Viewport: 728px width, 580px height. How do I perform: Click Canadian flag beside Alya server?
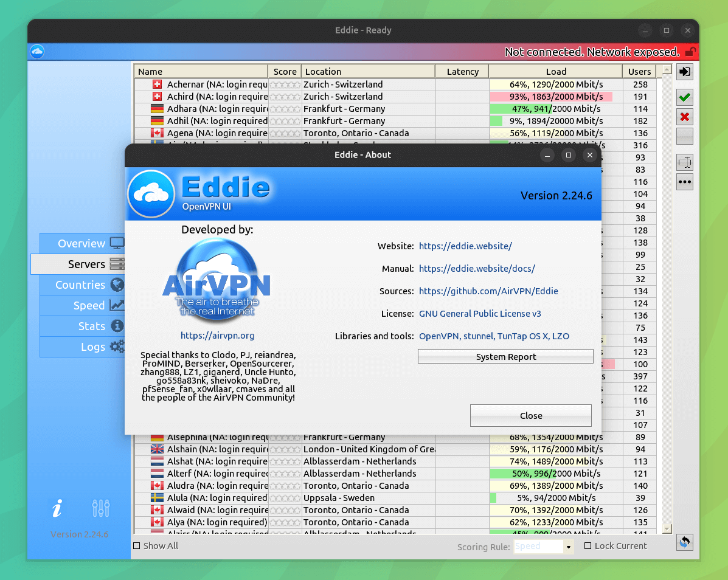158,522
